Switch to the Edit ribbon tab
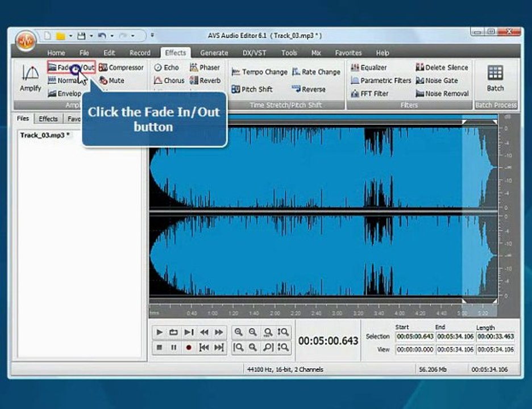Viewport: 532px width, 409px height. (x=109, y=53)
